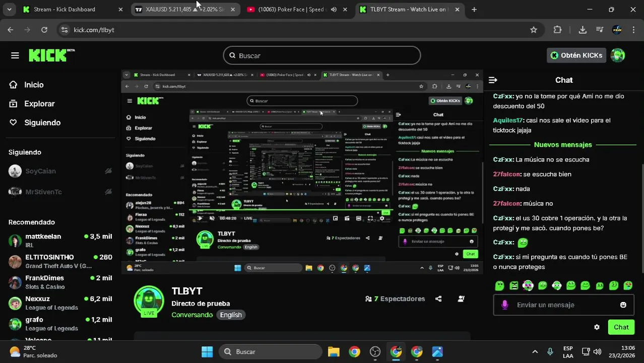This screenshot has width=644, height=363.
Task: Bookmark this page with the star
Action: pyautogui.click(x=534, y=30)
